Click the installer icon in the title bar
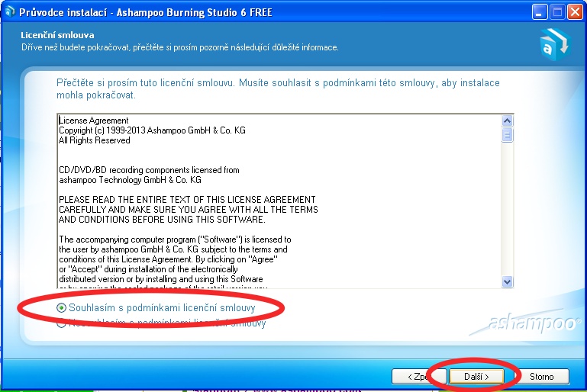 tap(9, 12)
